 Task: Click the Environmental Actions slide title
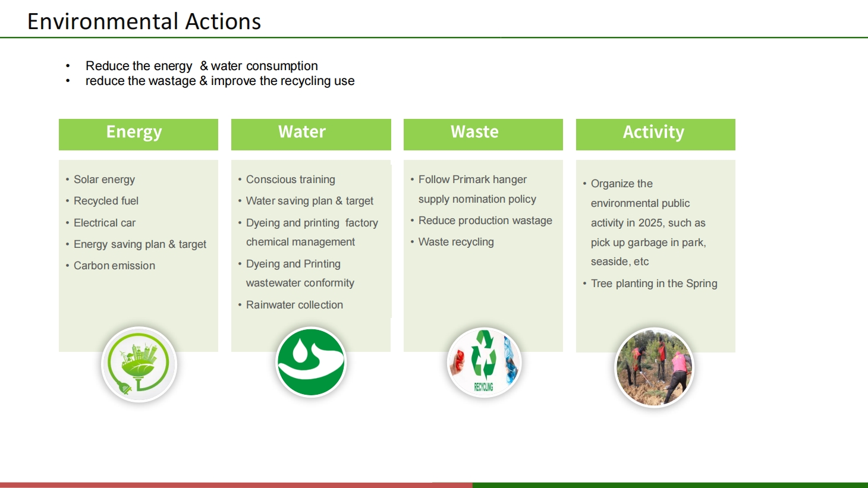click(144, 21)
